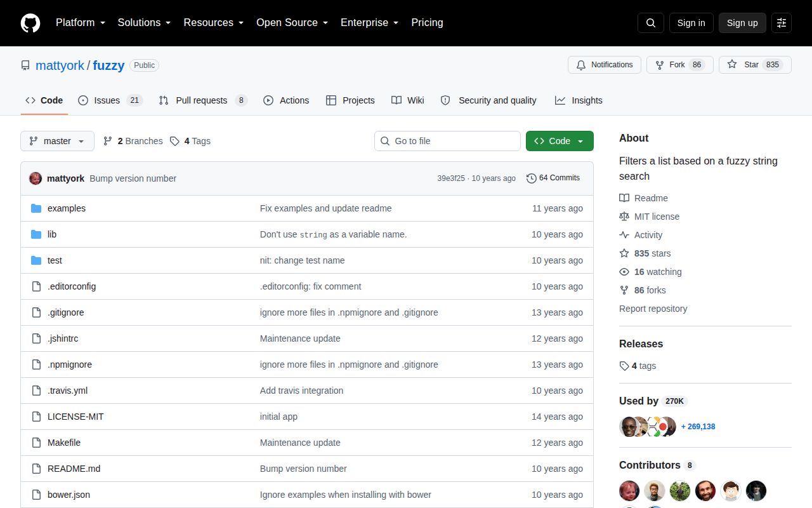Expand the Resources menu
This screenshot has height=508, width=812.
[214, 22]
